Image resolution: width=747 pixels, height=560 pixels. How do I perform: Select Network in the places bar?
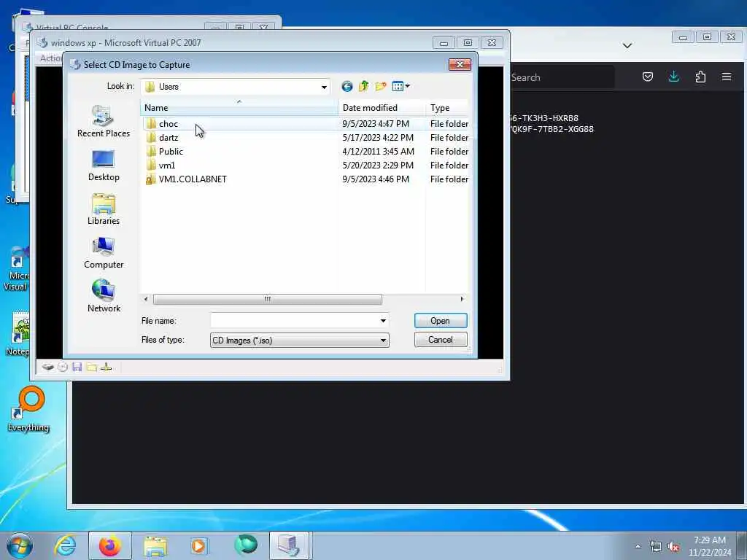(x=104, y=297)
